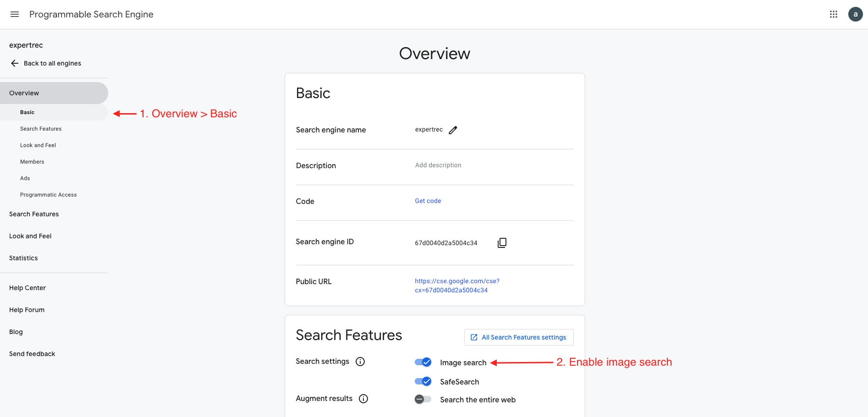Click the Get code link
868x417 pixels.
pos(428,201)
